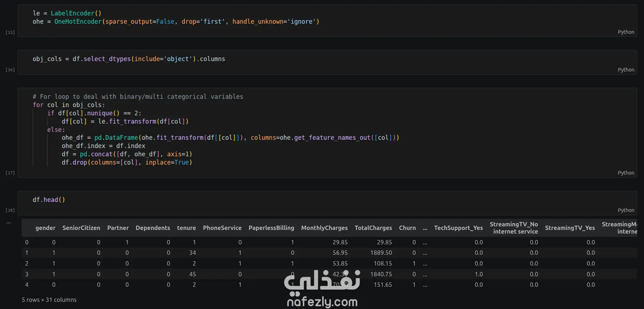Click the 'for col in obj_cols:' line
This screenshot has width=644, height=309.
(x=69, y=105)
